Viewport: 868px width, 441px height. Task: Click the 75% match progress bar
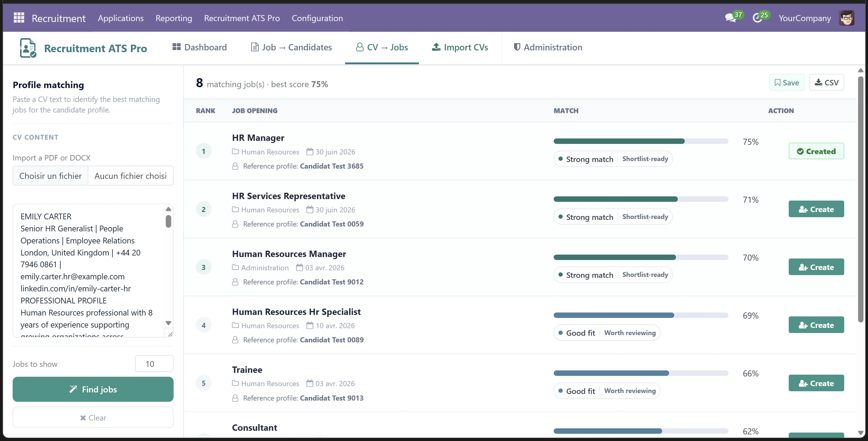pyautogui.click(x=640, y=141)
